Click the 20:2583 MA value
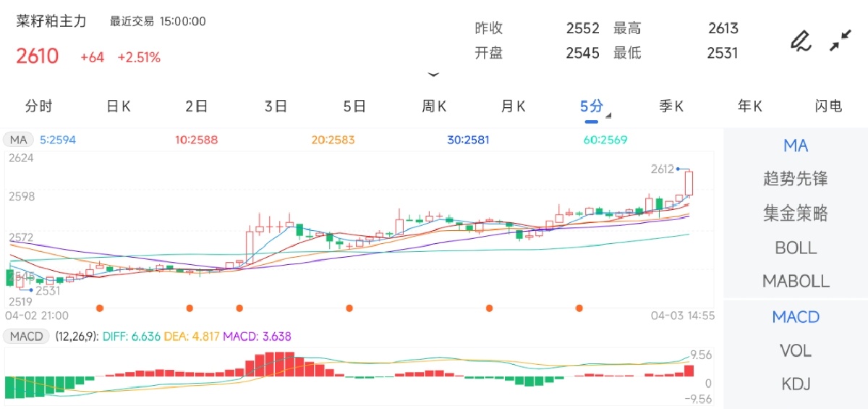The height and width of the screenshot is (409, 868). pos(333,140)
